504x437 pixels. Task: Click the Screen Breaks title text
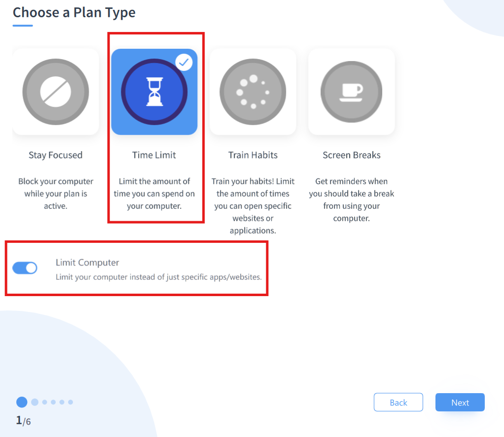(x=352, y=155)
